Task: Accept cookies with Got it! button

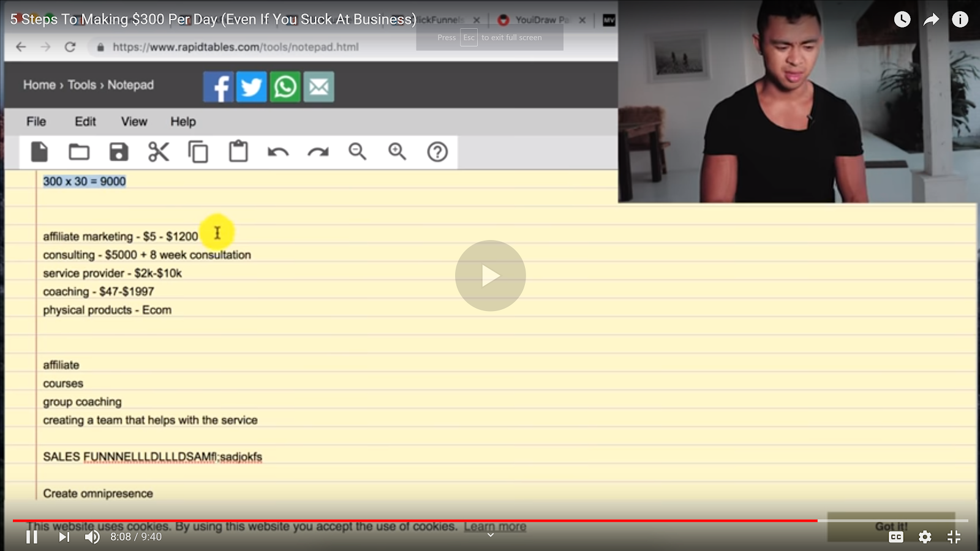Action: click(x=891, y=527)
